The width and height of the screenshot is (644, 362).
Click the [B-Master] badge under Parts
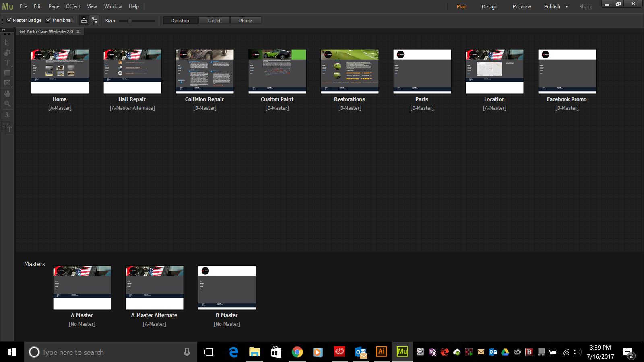pyautogui.click(x=422, y=108)
